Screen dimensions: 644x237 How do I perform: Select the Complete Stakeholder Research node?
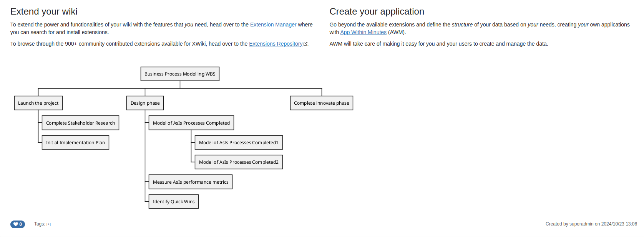(x=80, y=123)
